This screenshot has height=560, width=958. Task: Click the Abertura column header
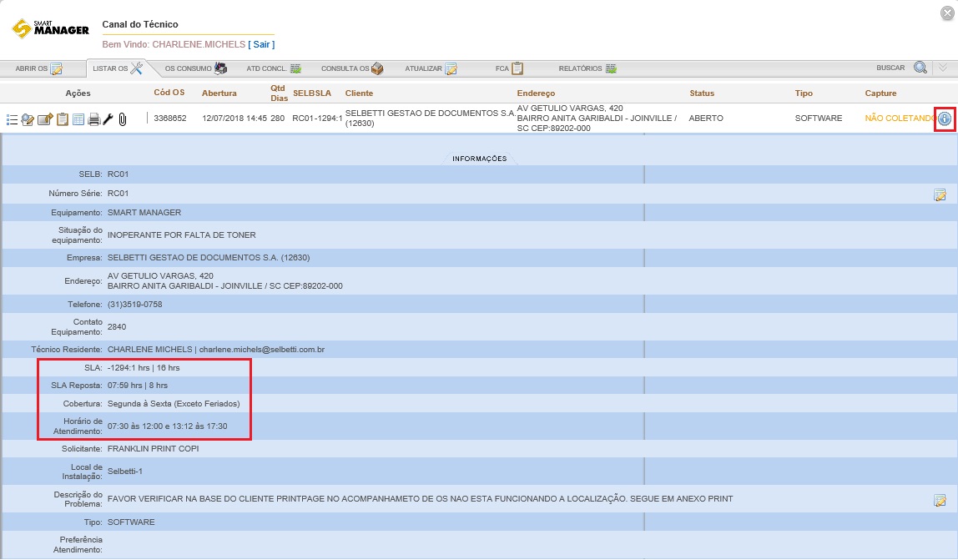219,93
